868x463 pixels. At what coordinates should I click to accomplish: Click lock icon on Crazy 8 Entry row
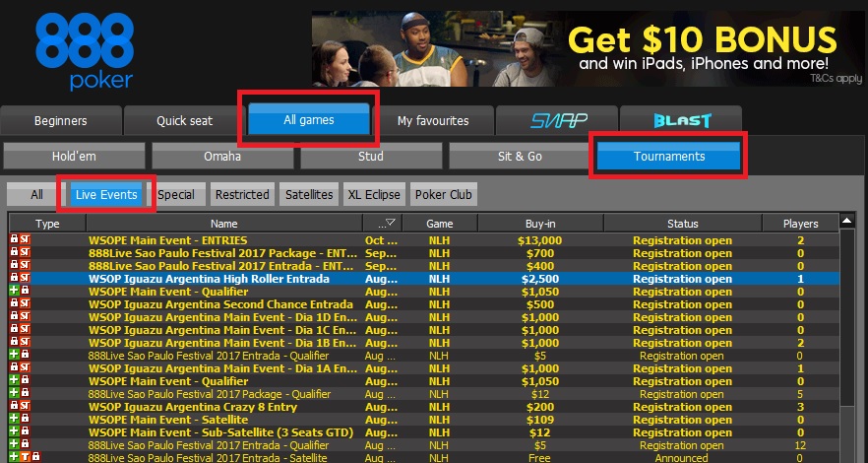pyautogui.click(x=15, y=407)
